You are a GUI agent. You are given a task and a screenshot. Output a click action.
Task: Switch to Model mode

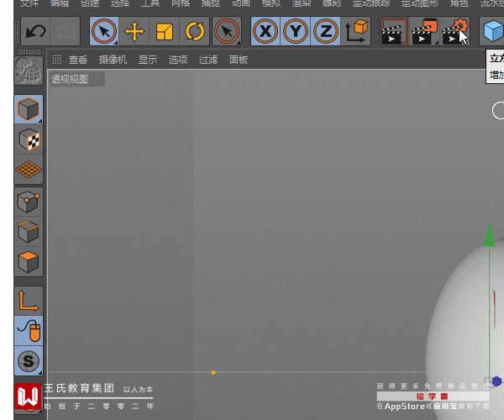[29, 109]
